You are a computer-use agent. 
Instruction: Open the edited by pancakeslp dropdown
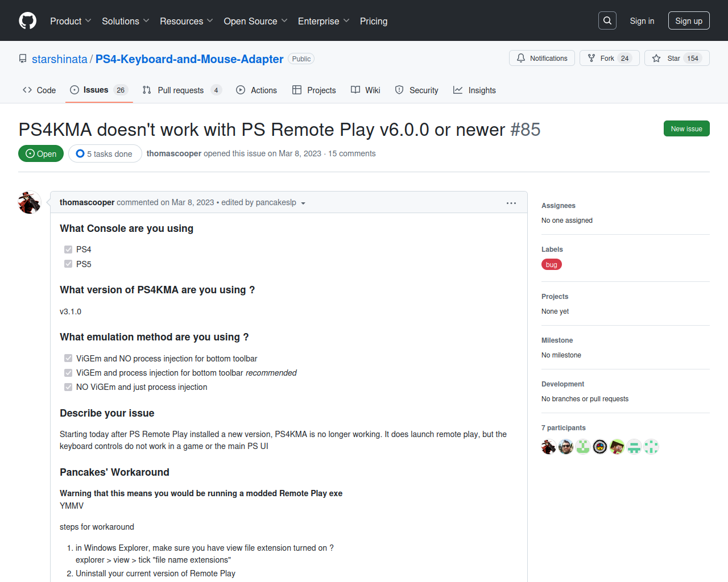[x=263, y=203]
